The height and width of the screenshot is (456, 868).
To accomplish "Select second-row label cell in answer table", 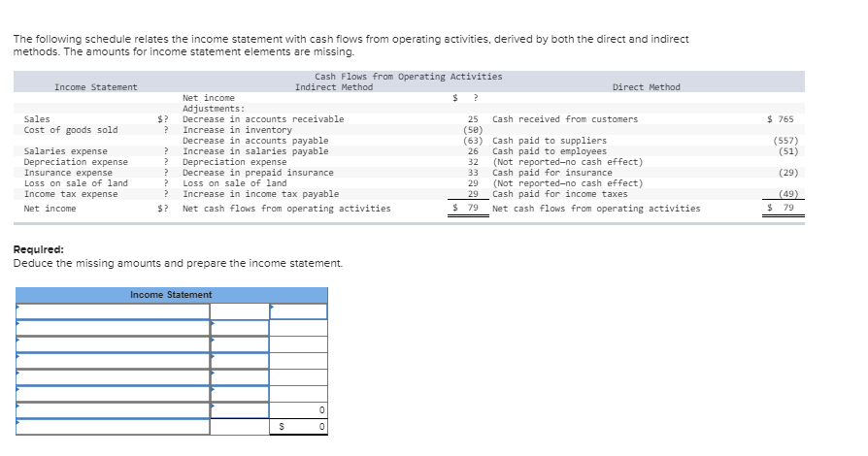I will click(113, 328).
